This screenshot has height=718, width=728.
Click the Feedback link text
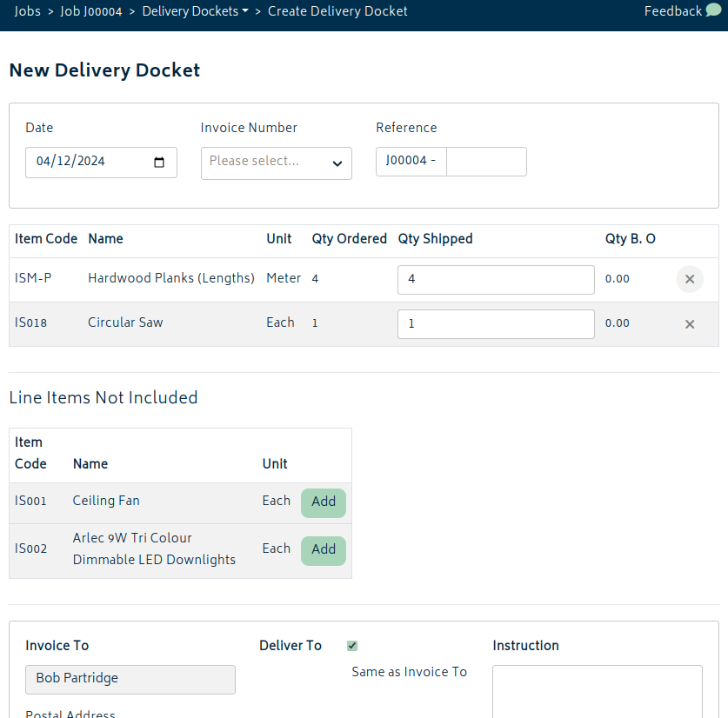click(672, 11)
